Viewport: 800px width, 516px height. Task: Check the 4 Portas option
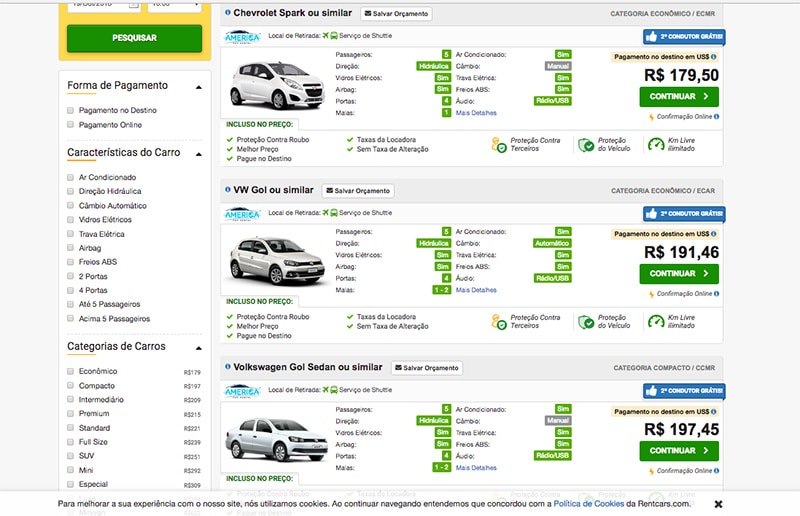tap(70, 290)
